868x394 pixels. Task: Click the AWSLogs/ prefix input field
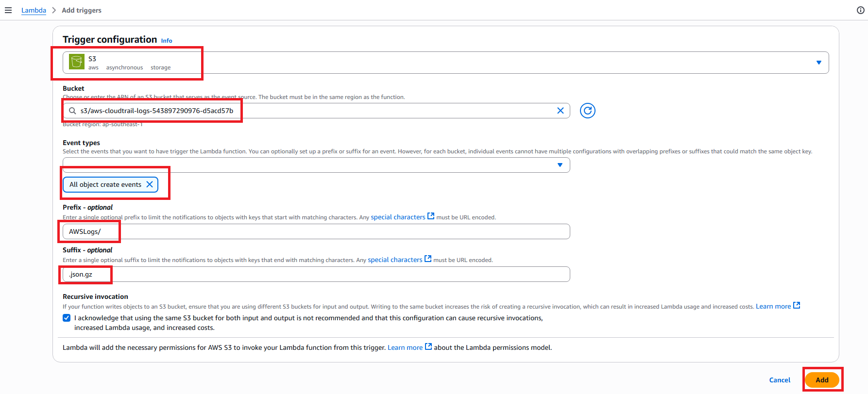(316, 231)
